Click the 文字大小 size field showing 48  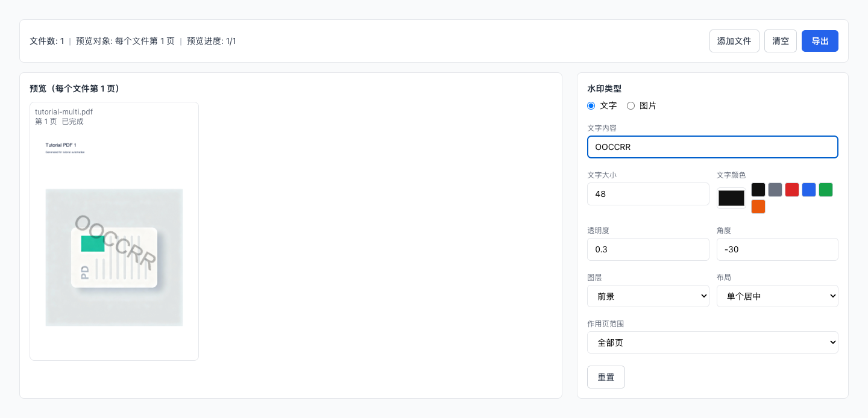coord(648,194)
